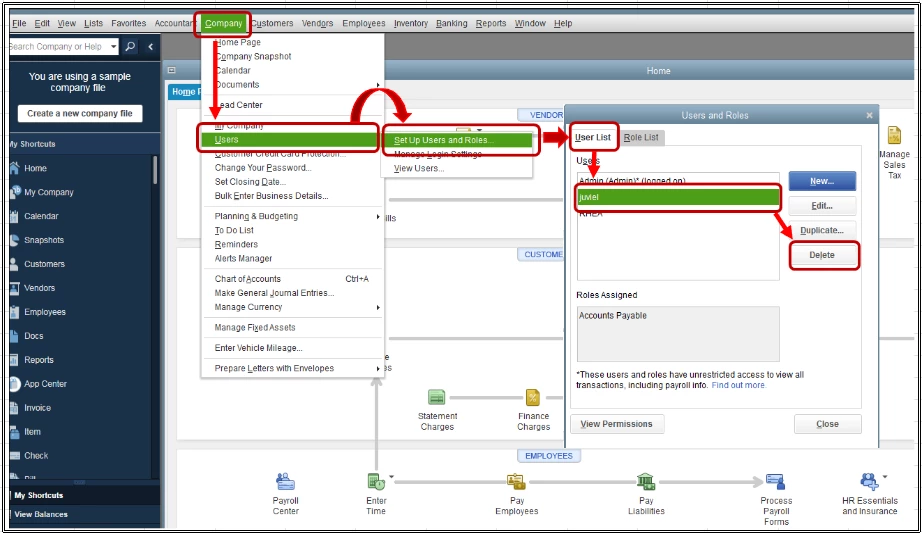Open HR Essentials dropdown arrow
922x533 pixels.
click(x=884, y=477)
